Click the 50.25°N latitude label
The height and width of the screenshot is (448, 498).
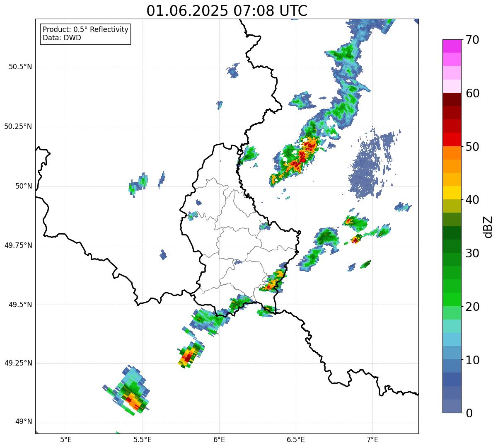18,126
